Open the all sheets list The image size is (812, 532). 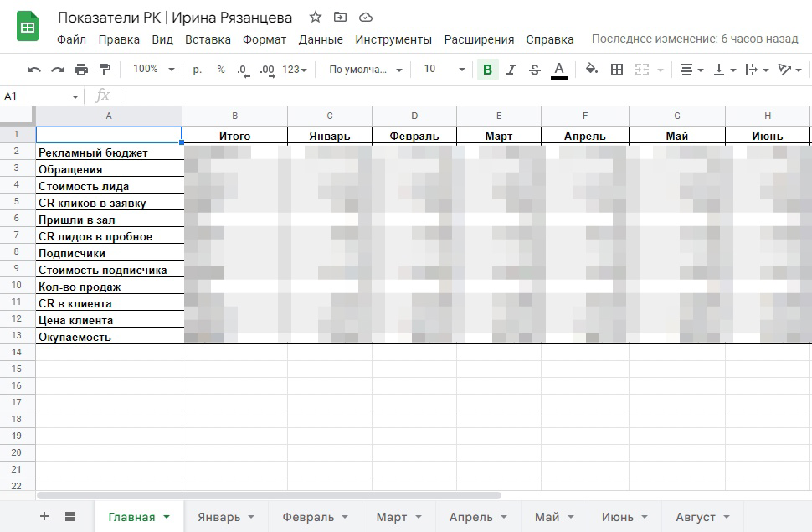70,516
